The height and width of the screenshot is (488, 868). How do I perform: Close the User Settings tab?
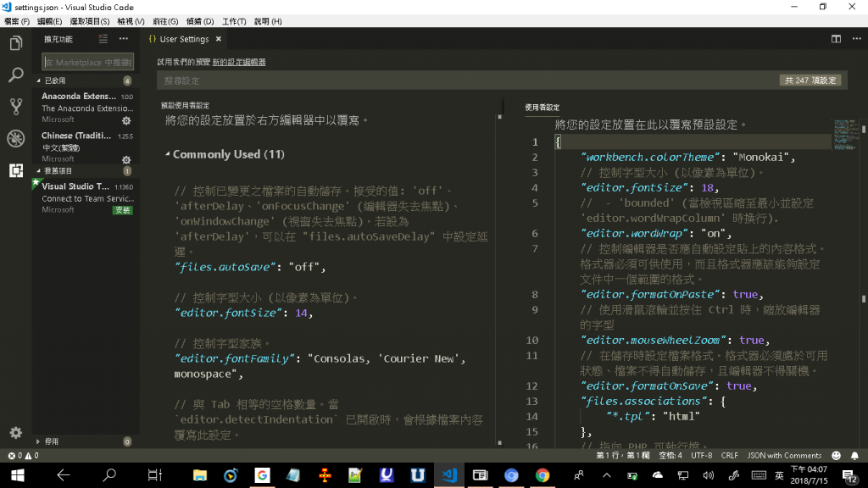tap(219, 39)
